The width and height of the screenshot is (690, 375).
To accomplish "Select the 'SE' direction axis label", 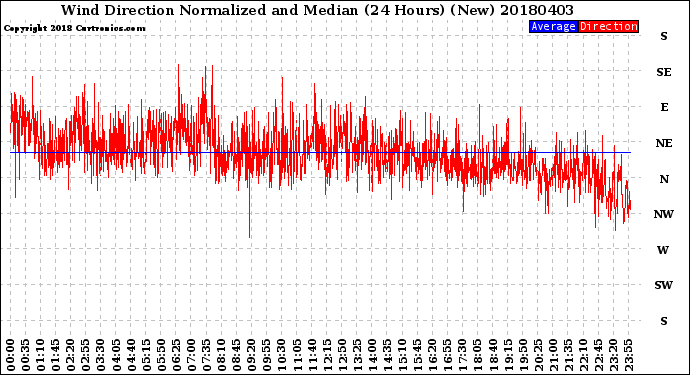I will pos(664,72).
